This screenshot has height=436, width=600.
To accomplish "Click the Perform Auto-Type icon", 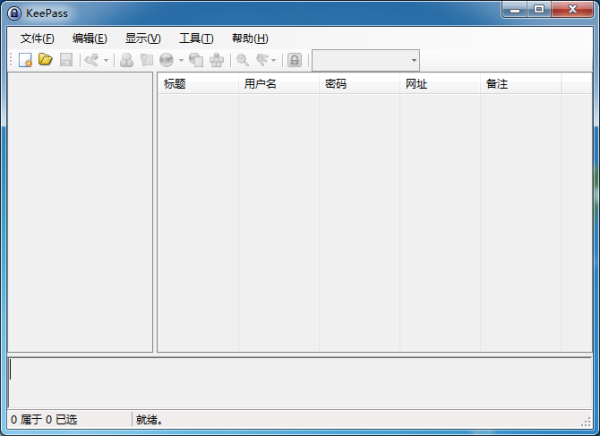I will coord(217,60).
